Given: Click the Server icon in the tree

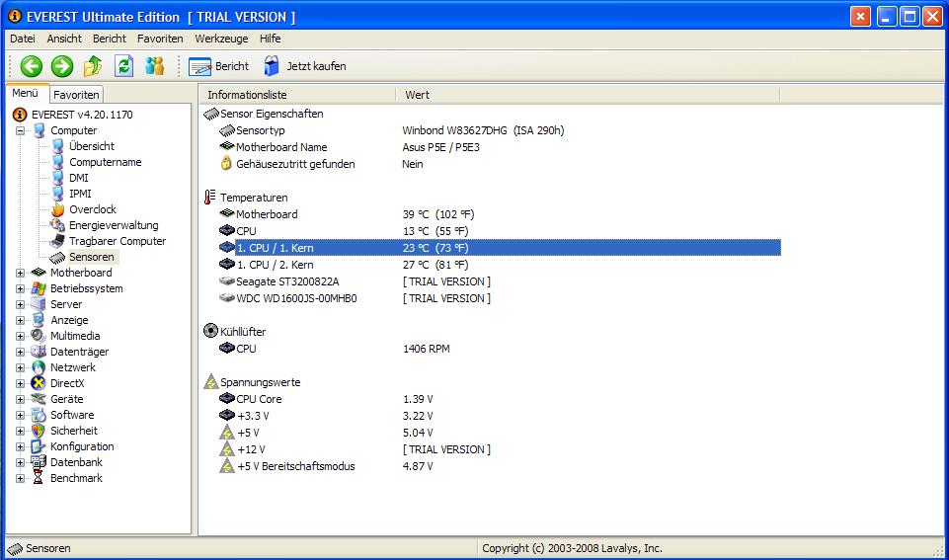Looking at the screenshot, I should pyautogui.click(x=39, y=304).
